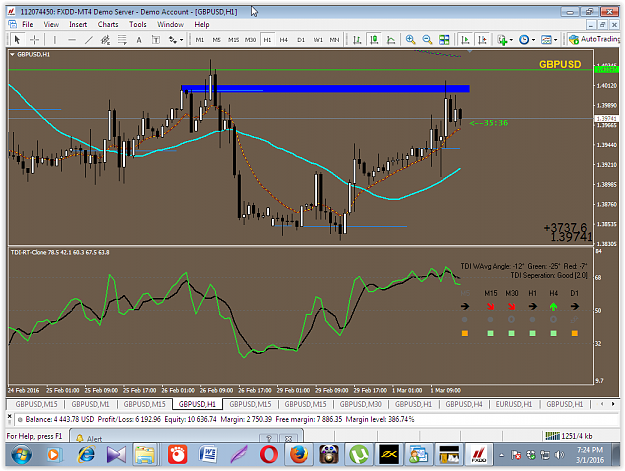The width and height of the screenshot is (625, 471).
Task: Switch to the GBPUSD,H4 chart tab
Action: click(x=464, y=404)
